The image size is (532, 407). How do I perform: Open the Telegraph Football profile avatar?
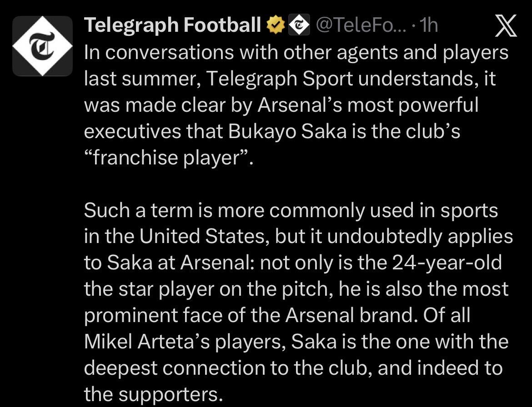42,46
